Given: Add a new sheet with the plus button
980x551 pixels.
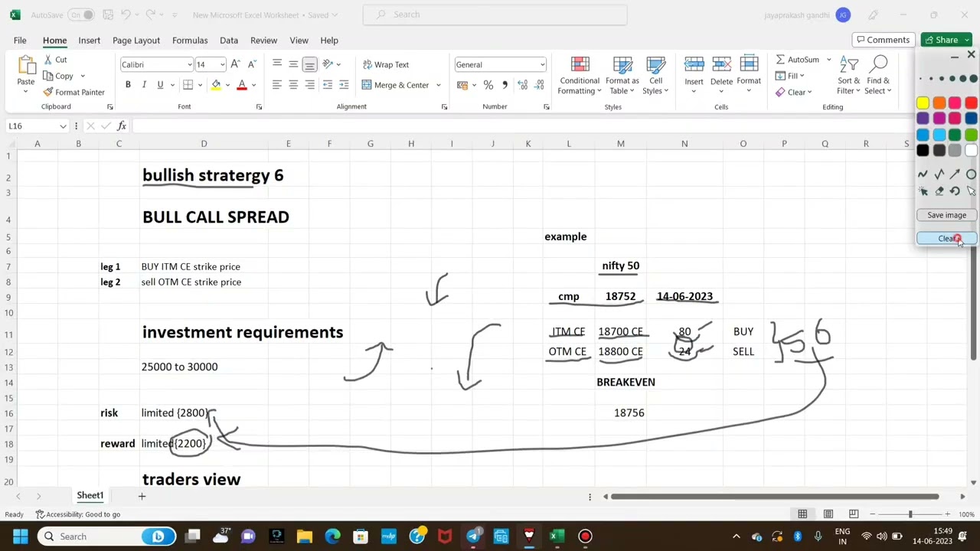Looking at the screenshot, I should [142, 496].
